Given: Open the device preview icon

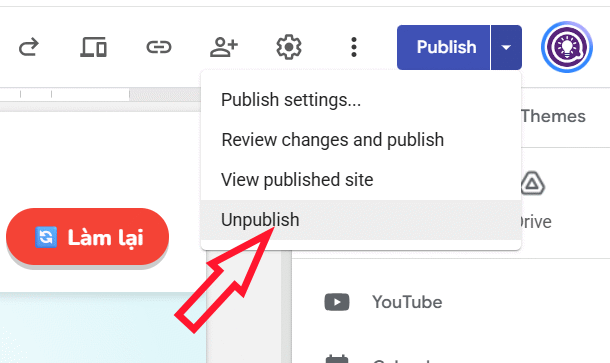Looking at the screenshot, I should [93, 47].
